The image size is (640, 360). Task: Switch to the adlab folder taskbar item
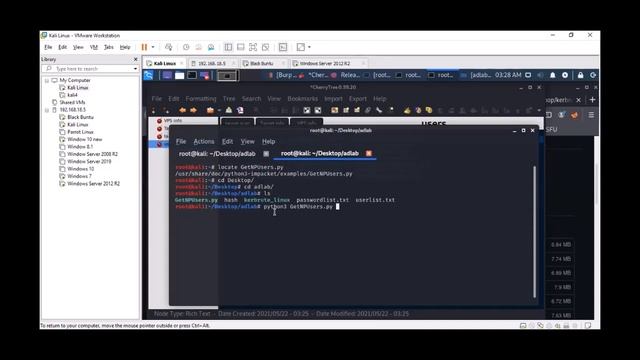[476, 75]
